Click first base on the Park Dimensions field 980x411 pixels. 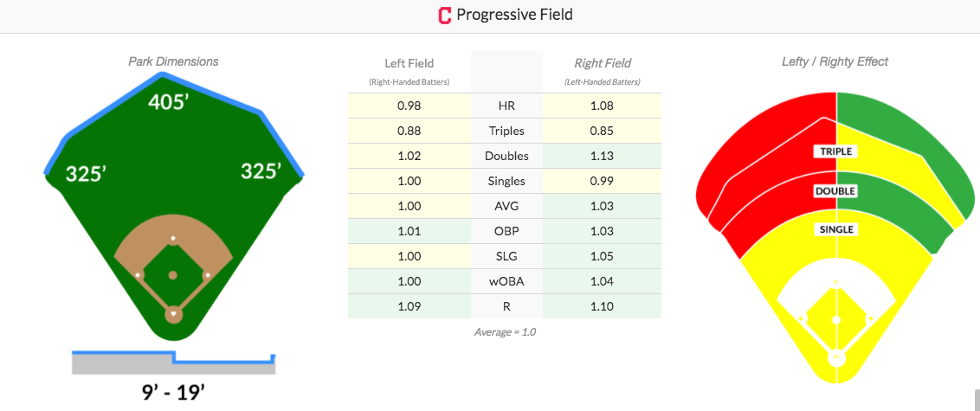click(x=208, y=275)
